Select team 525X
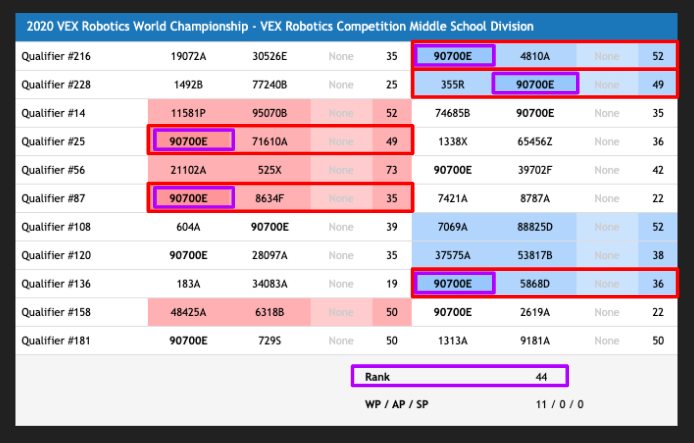 click(x=270, y=170)
